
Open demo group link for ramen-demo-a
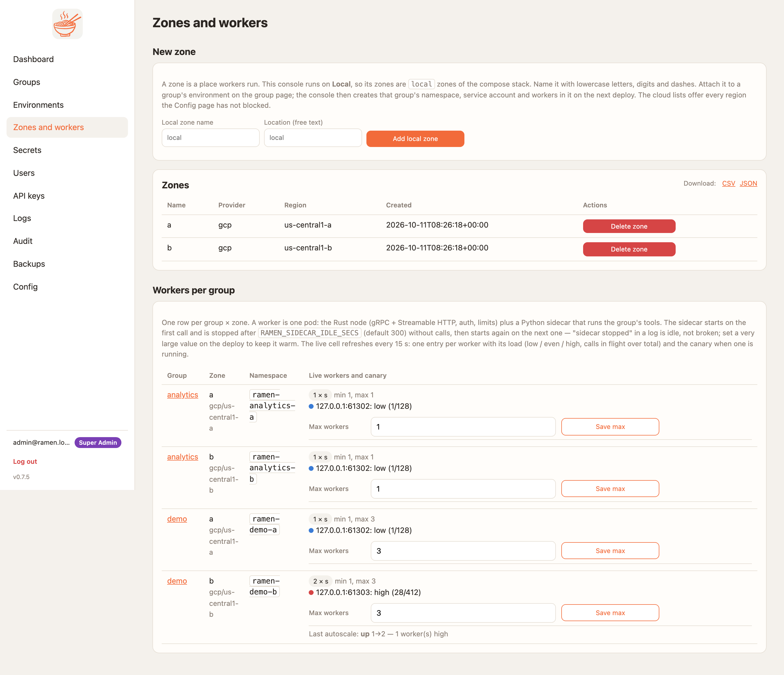click(x=177, y=519)
